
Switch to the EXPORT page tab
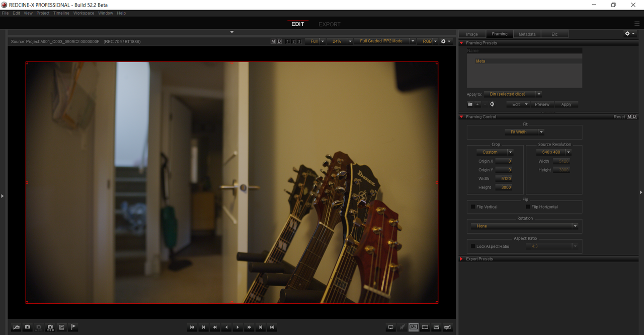pyautogui.click(x=330, y=24)
